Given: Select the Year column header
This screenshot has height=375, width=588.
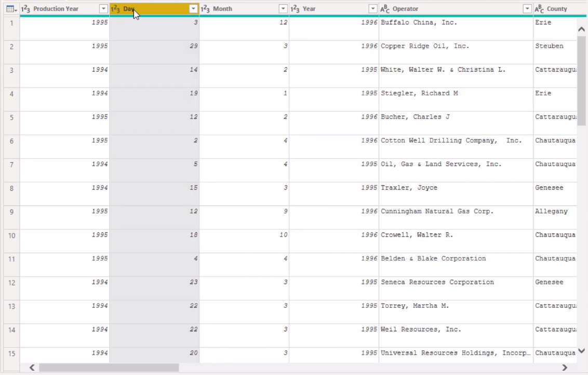Looking at the screenshot, I should coord(334,9).
